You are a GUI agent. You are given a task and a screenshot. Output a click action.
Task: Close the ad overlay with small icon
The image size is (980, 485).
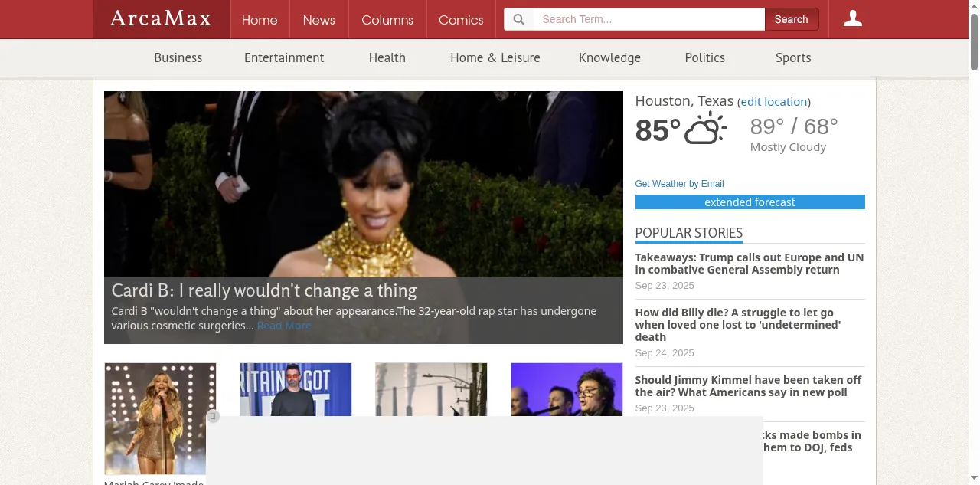214,416
